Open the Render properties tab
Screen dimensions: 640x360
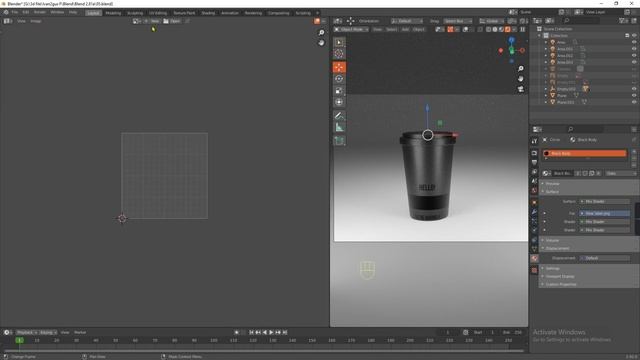click(534, 153)
